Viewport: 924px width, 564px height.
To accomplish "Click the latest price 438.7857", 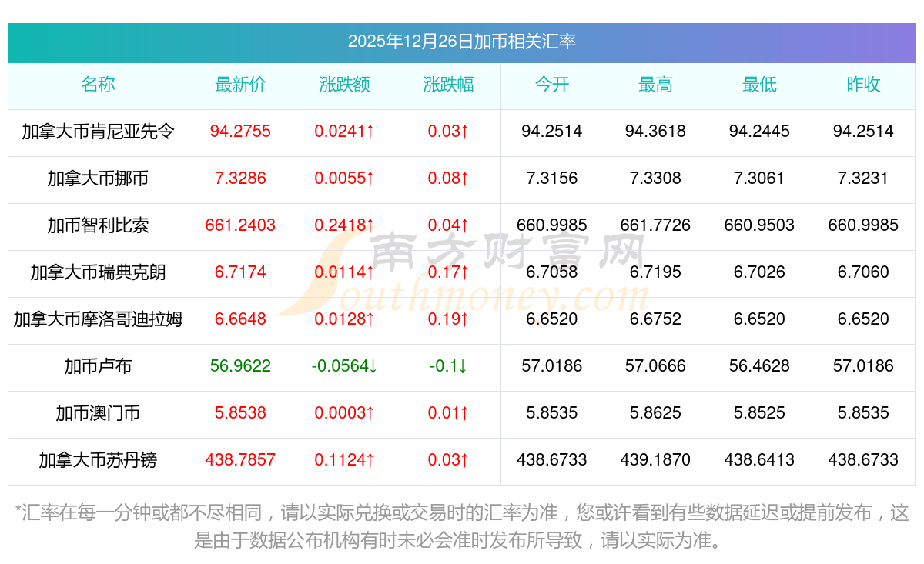I will coord(240,460).
